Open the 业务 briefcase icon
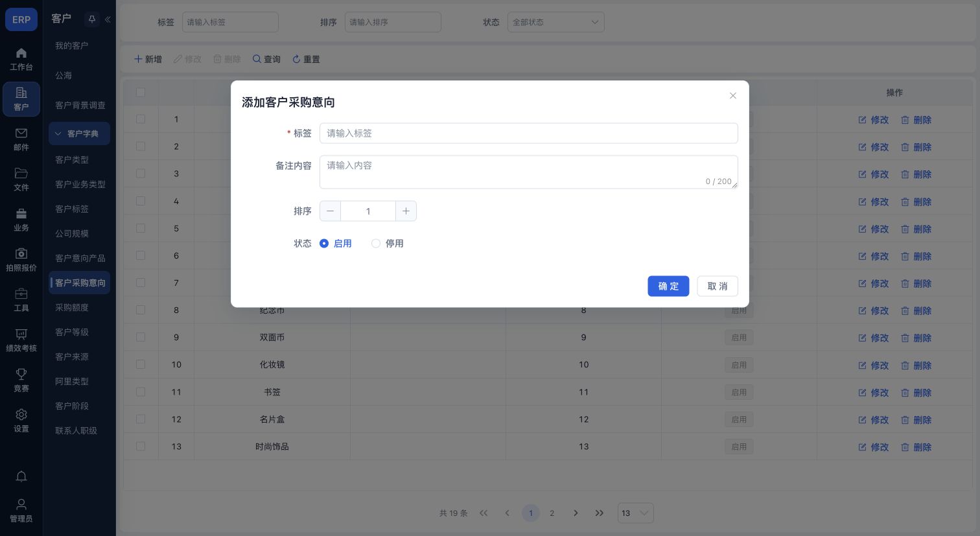Screen dimensions: 980x536 coord(21,213)
